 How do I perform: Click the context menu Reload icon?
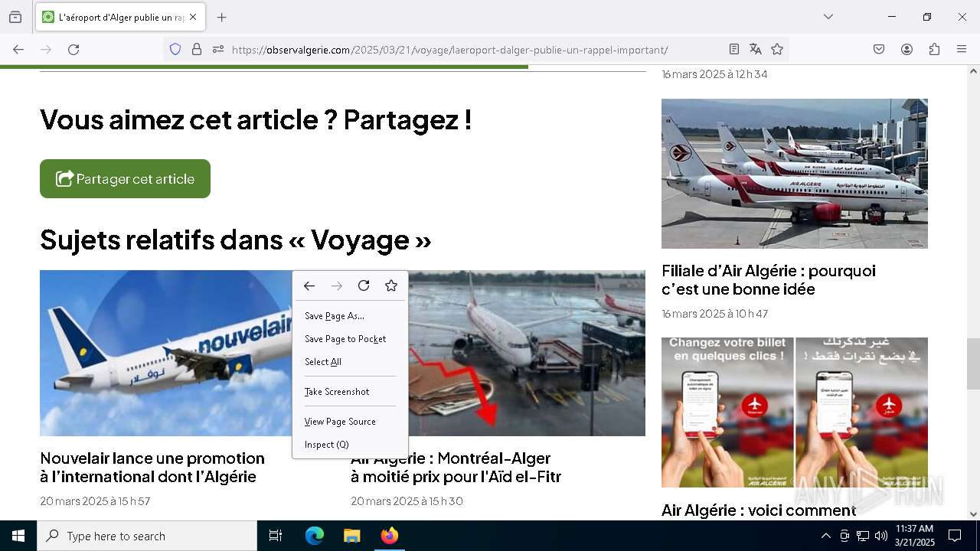364,286
